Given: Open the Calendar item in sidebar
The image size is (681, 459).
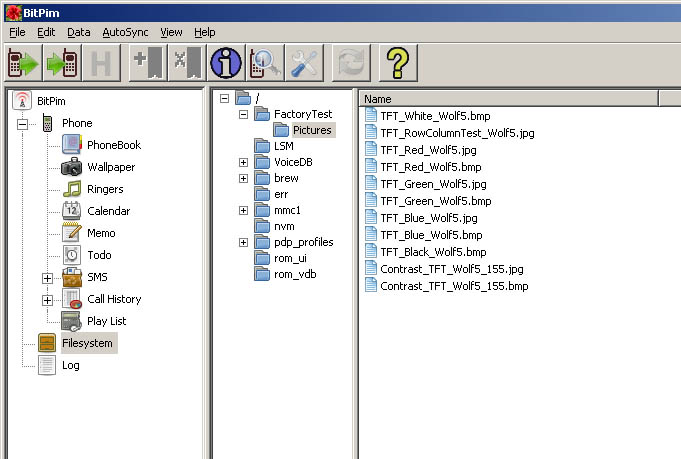Looking at the screenshot, I should 108,211.
